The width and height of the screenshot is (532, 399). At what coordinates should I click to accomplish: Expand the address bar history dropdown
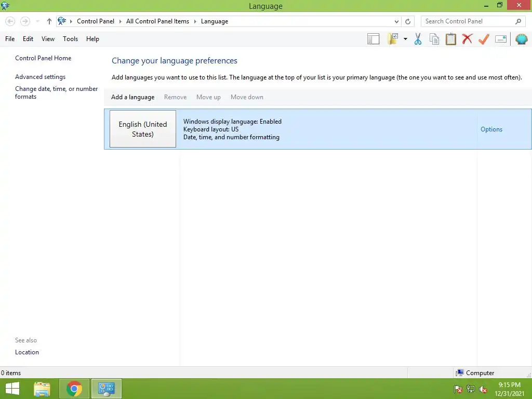coord(396,21)
